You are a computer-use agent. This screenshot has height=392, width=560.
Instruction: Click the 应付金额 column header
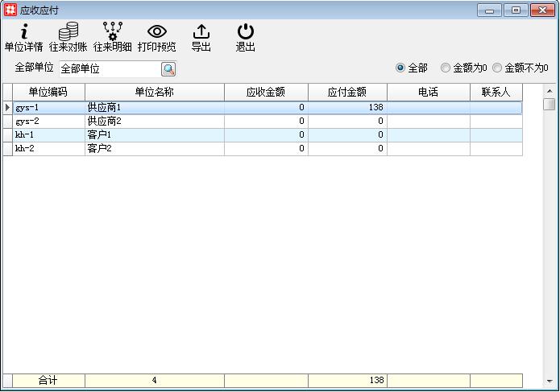(x=347, y=93)
